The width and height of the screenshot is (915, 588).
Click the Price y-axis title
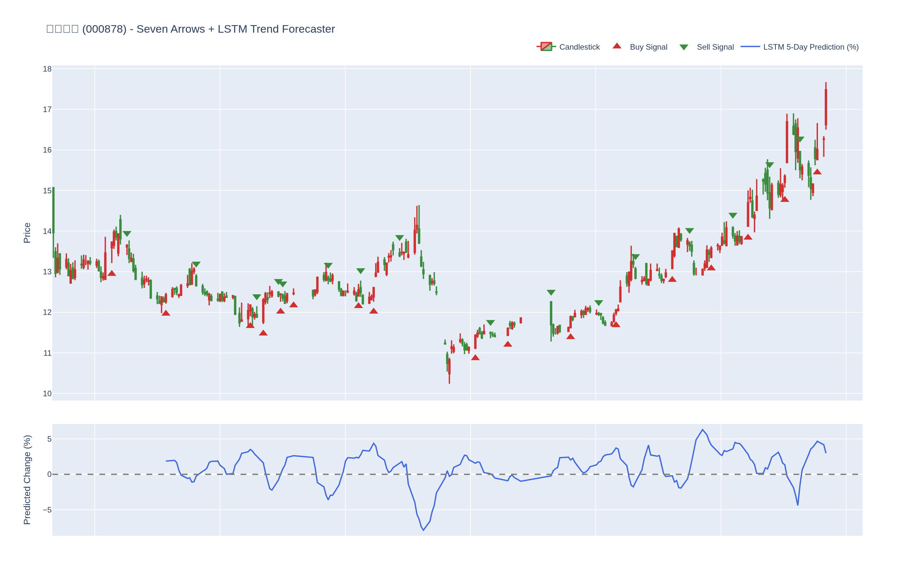(x=27, y=233)
